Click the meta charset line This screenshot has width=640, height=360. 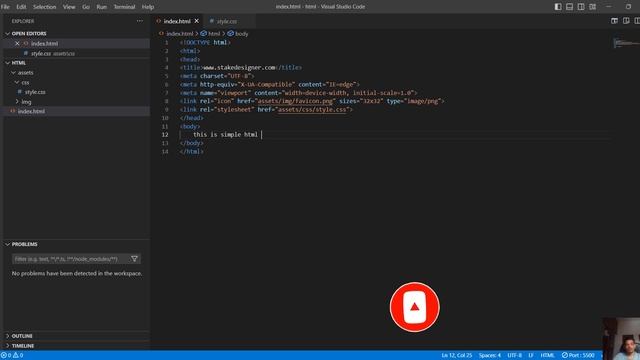(x=217, y=76)
